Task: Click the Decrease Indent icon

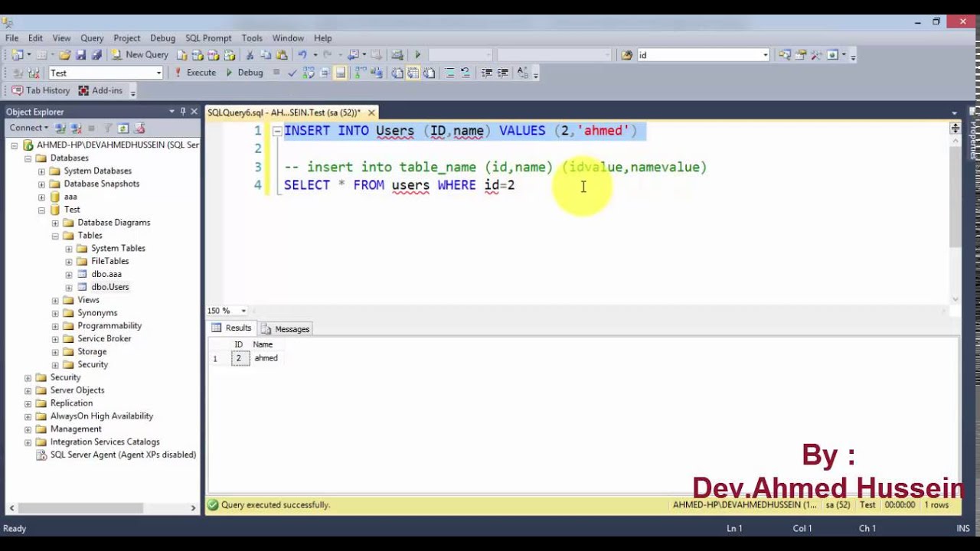Action: (487, 73)
